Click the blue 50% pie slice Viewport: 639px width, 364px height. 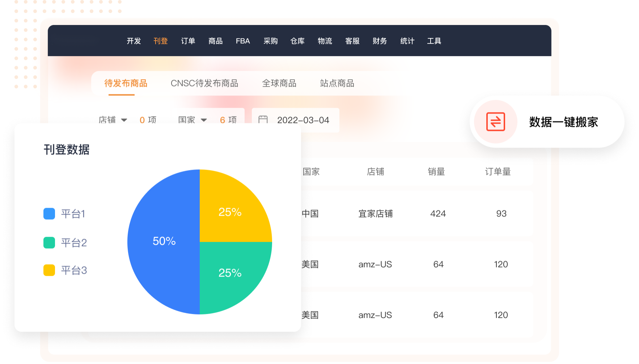164,241
